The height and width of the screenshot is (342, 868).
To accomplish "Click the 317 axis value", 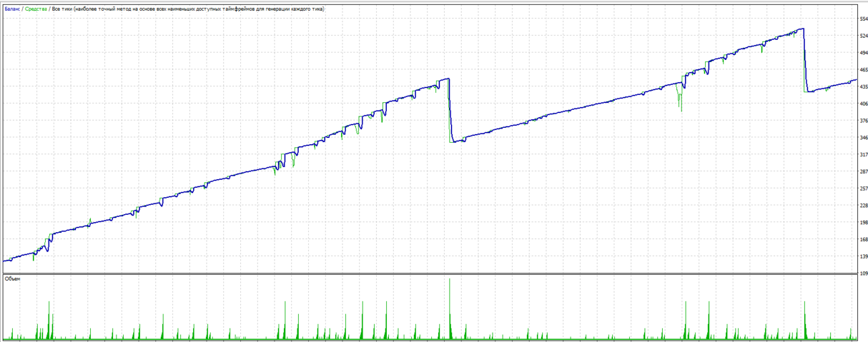I will point(863,155).
